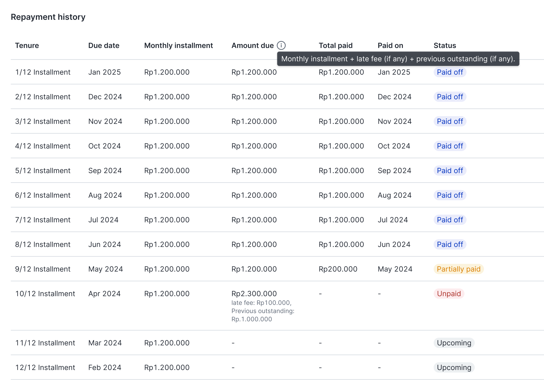This screenshot has width=544, height=392.
Task: Click the Unpaid status badge
Action: point(449,294)
